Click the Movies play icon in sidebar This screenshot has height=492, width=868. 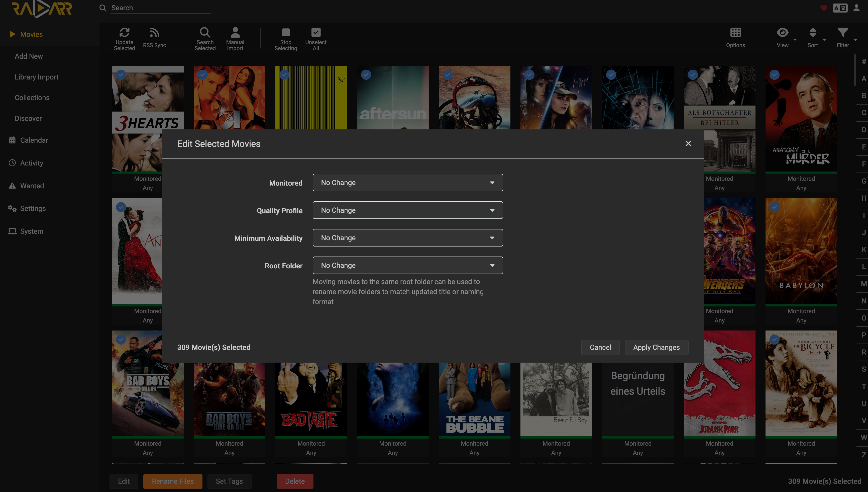(12, 34)
